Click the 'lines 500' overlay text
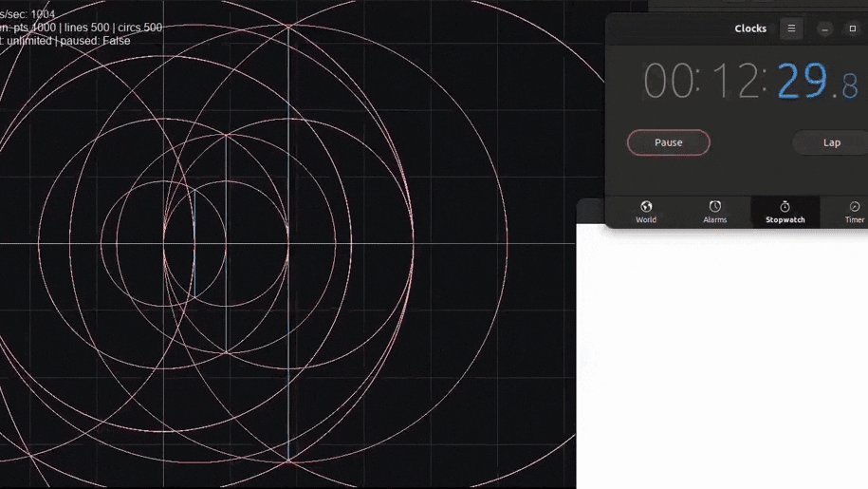This screenshot has width=868, height=489. pyautogui.click(x=86, y=28)
